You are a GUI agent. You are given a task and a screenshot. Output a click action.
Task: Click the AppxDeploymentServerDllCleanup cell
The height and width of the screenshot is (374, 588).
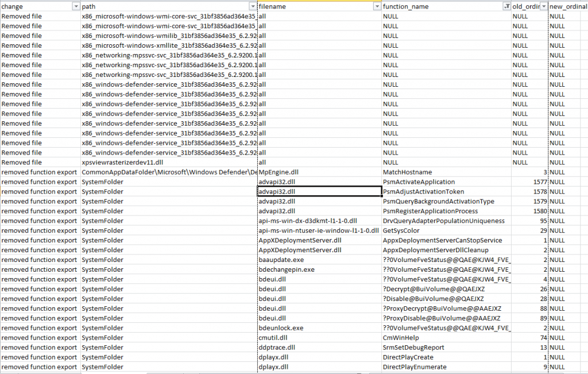point(435,250)
